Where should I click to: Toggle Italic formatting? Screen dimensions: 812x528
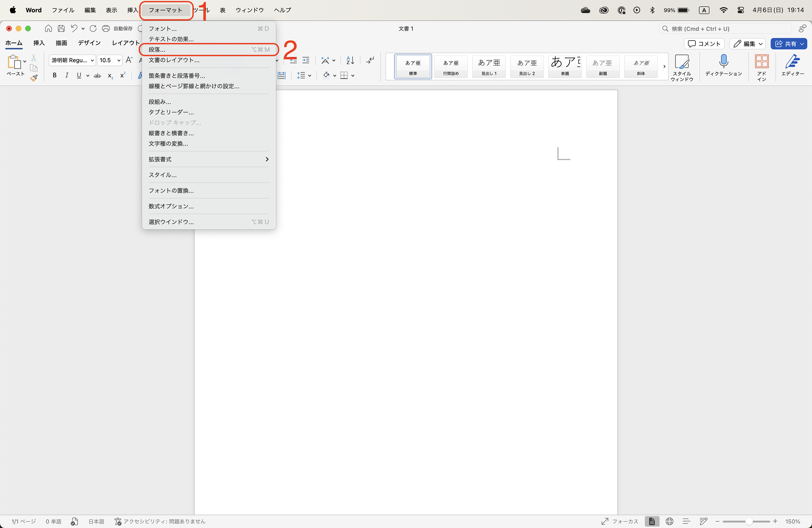(67, 75)
